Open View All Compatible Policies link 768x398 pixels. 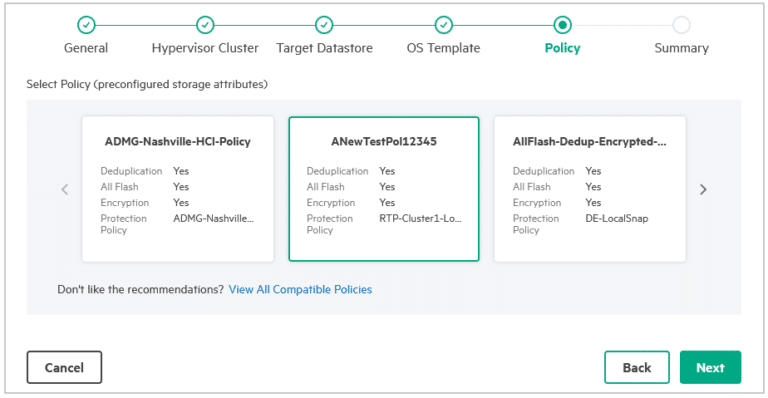tap(300, 289)
